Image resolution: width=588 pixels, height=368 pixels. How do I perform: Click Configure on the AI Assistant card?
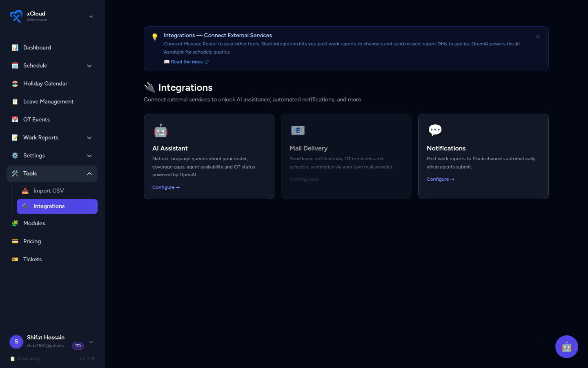pos(166,187)
